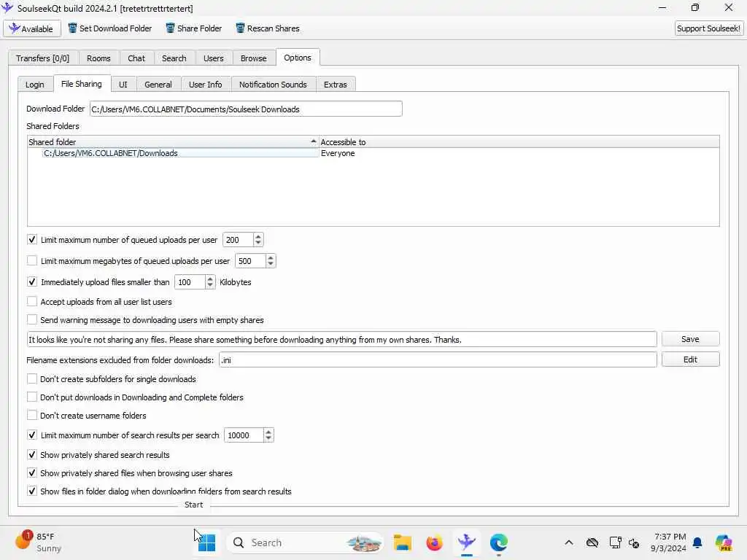Click the Download Folder path field
Screen dimensions: 747x560
[246, 109]
